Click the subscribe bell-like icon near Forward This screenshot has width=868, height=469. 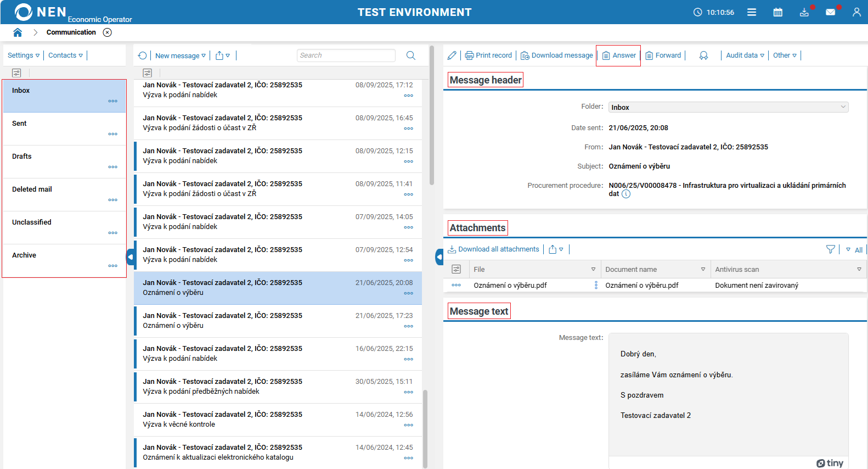pos(703,55)
